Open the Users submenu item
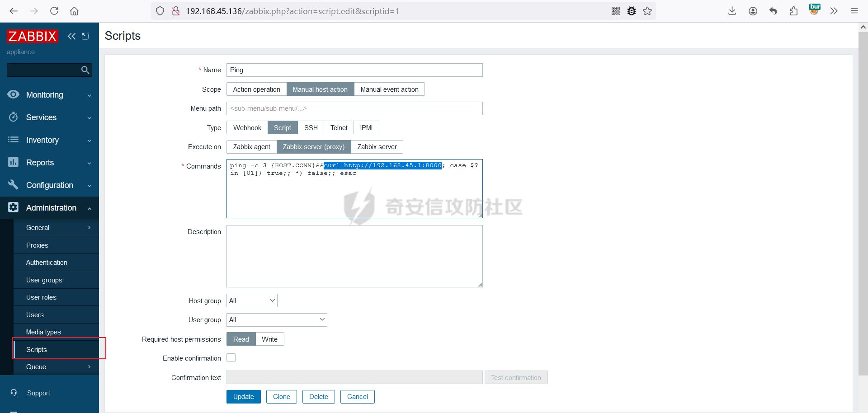The height and width of the screenshot is (413, 868). [x=35, y=315]
